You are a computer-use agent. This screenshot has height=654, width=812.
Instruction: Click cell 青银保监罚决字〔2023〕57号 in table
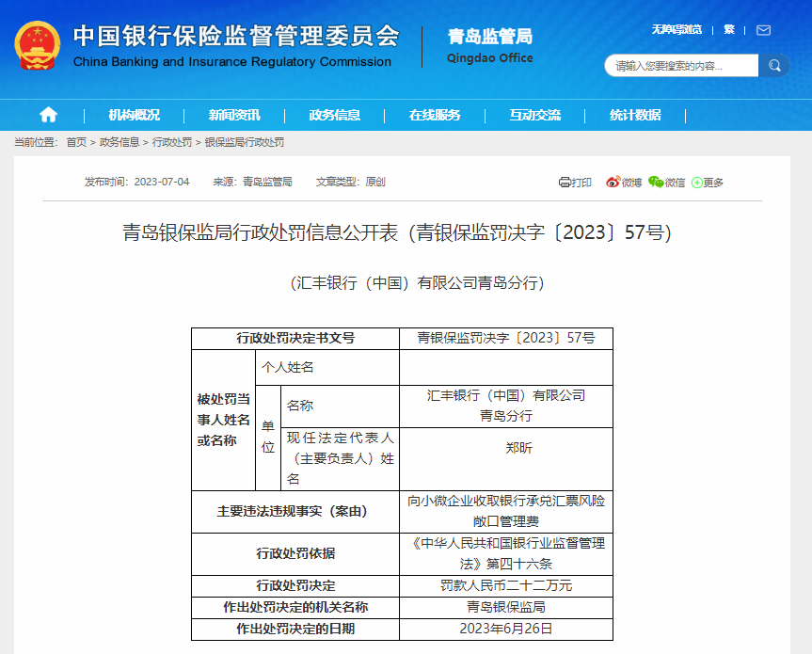coord(506,338)
